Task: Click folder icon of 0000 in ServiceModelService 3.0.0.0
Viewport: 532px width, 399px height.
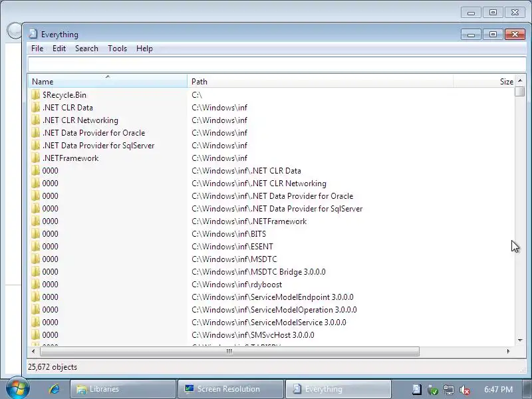Action: point(36,323)
